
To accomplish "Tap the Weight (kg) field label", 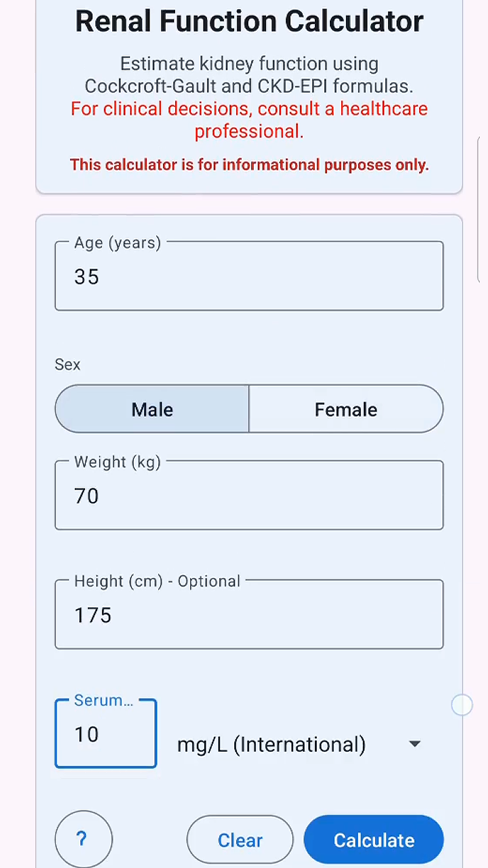I will [118, 462].
